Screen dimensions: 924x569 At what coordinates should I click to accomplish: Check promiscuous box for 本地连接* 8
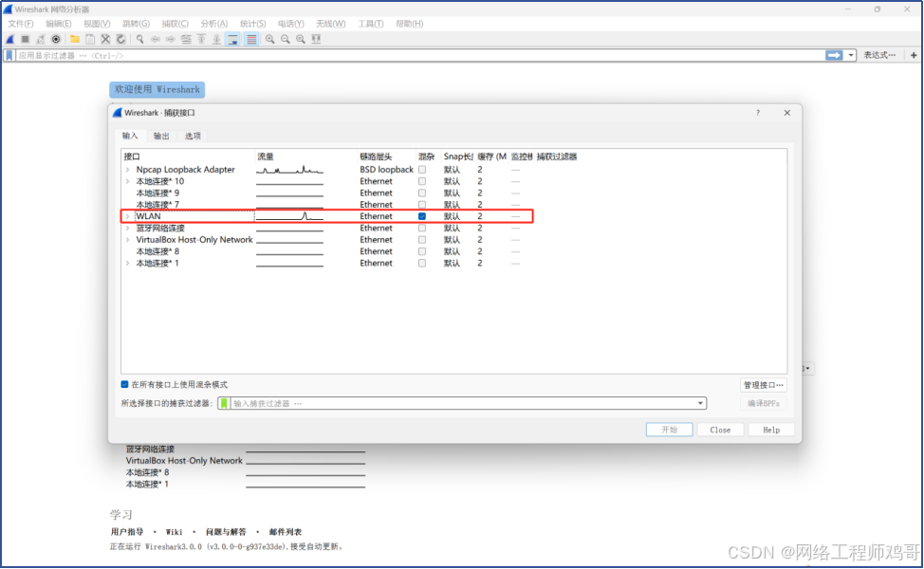coord(422,251)
